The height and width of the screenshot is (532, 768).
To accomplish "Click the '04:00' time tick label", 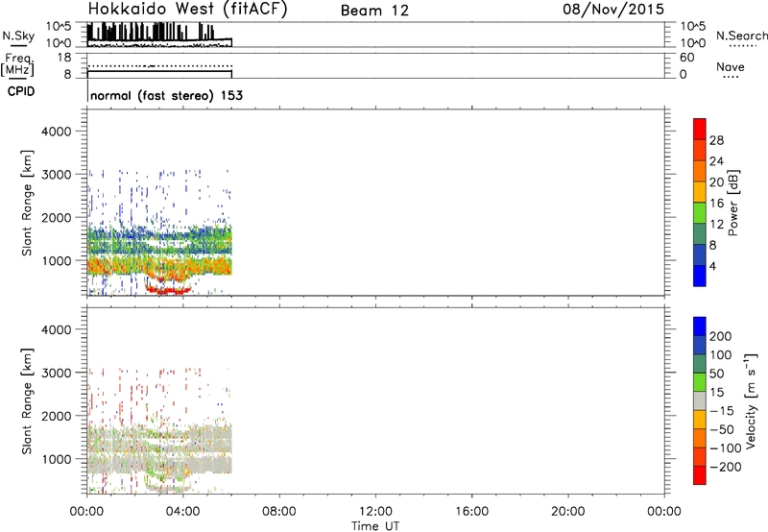I will 182,512.
